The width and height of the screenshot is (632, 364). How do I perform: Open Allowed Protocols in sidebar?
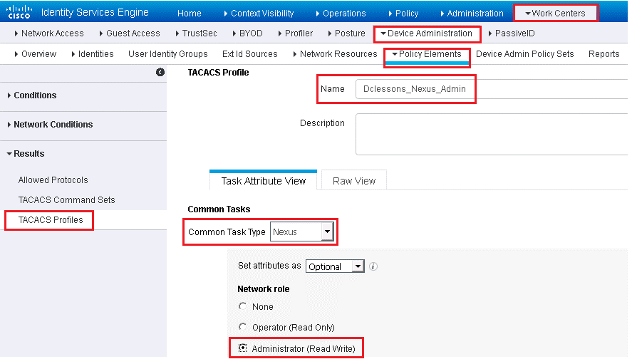click(53, 180)
